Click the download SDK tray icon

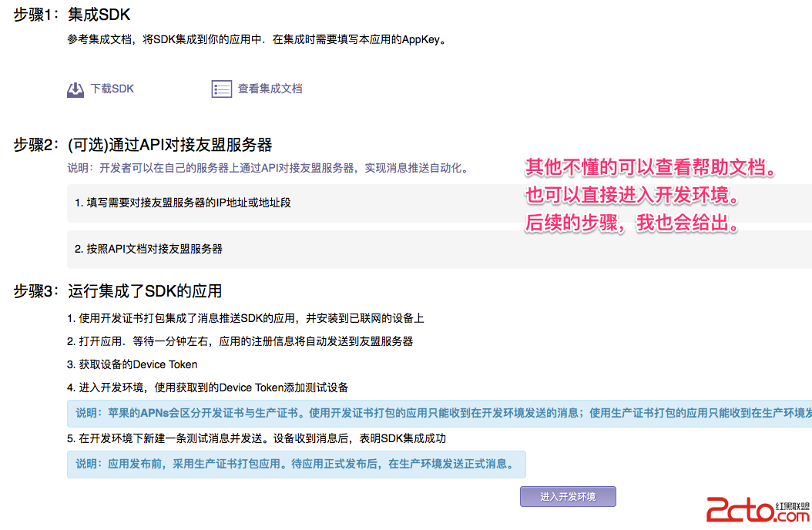[x=75, y=89]
